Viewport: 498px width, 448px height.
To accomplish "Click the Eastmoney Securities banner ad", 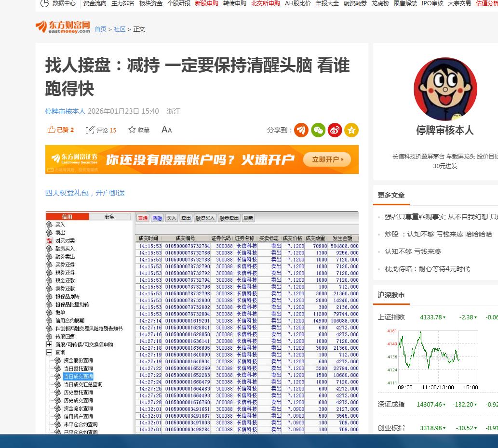I will pyautogui.click(x=202, y=159).
